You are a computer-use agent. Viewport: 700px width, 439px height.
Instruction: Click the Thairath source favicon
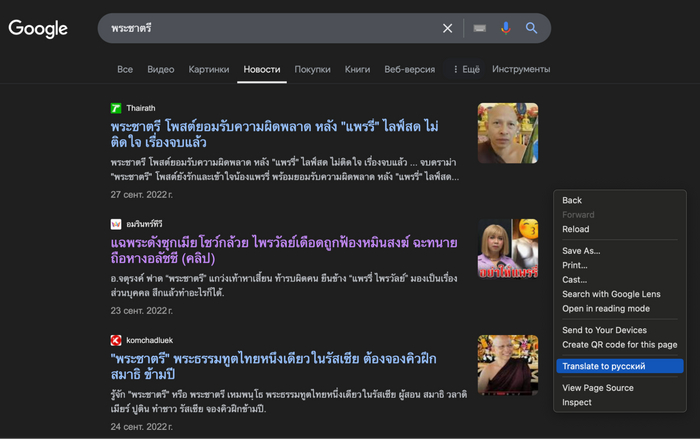pyautogui.click(x=116, y=108)
